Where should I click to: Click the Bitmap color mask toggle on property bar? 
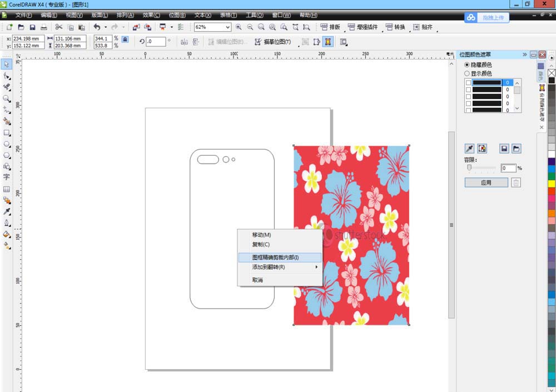pos(329,42)
